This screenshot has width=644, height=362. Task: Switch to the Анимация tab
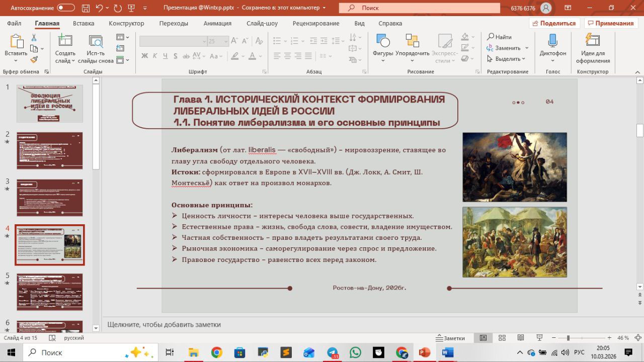(217, 23)
